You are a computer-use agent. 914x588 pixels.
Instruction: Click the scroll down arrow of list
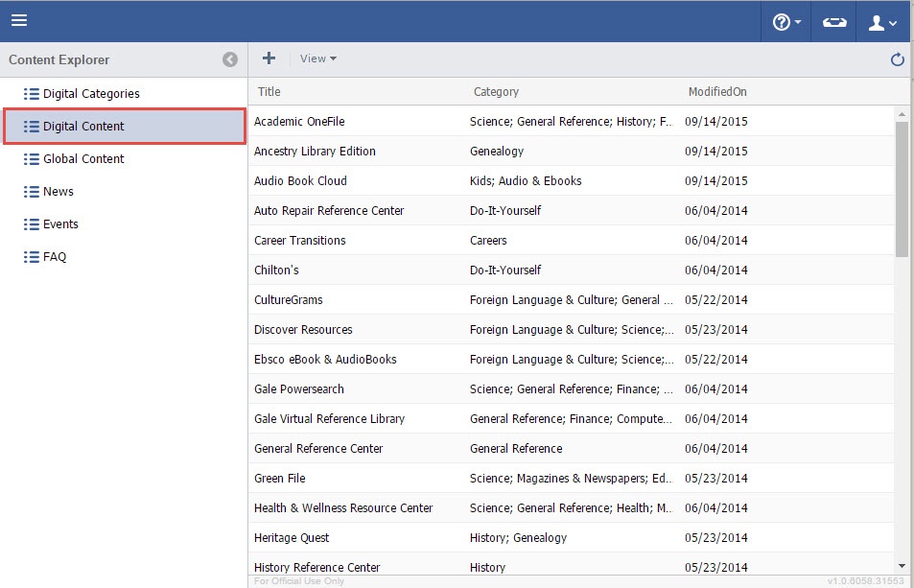pos(902,567)
